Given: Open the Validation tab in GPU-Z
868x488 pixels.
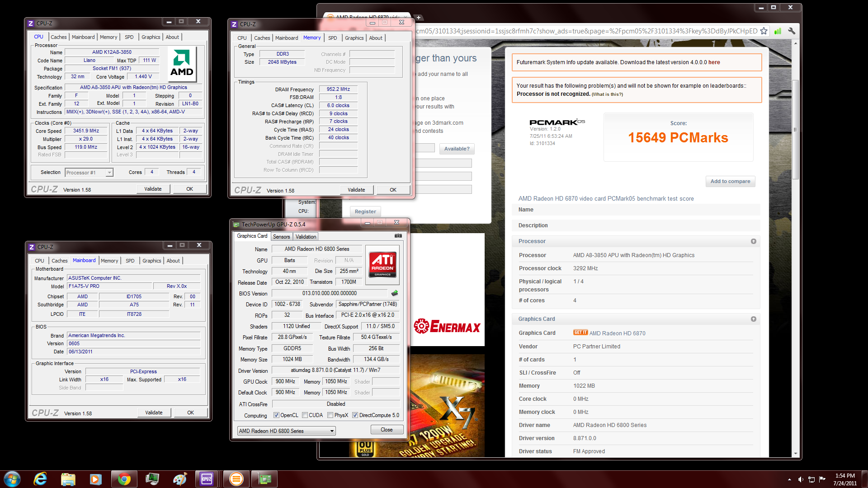Looking at the screenshot, I should click(306, 237).
